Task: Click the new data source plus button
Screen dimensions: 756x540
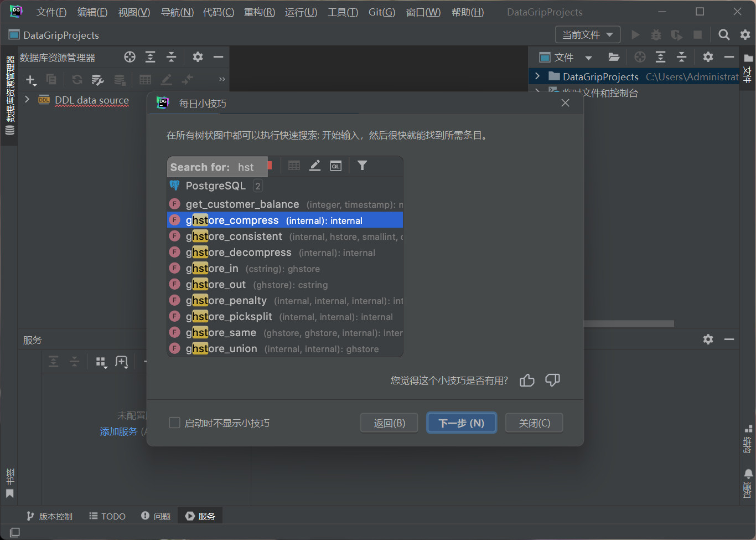Action: (x=31, y=80)
